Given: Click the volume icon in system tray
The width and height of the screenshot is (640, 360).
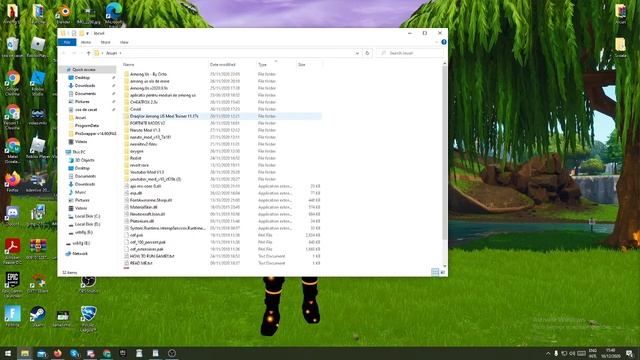Looking at the screenshot, I should 573,353.
